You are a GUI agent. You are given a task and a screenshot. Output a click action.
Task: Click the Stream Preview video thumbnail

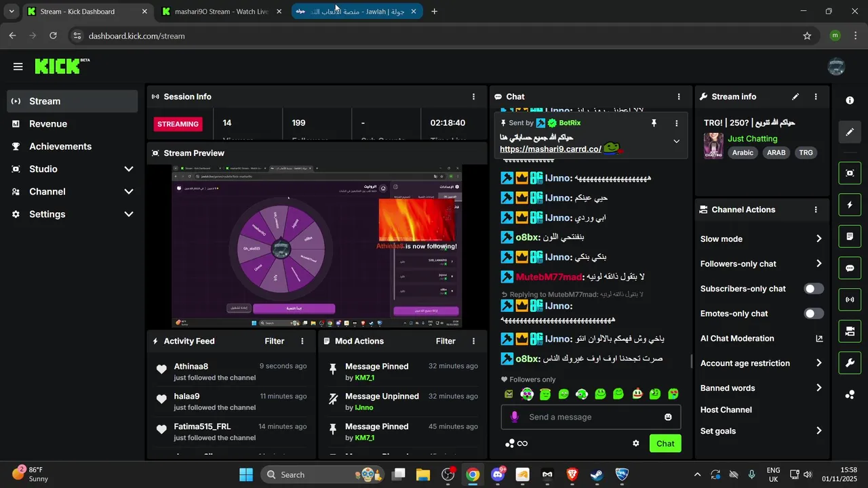coord(317,247)
